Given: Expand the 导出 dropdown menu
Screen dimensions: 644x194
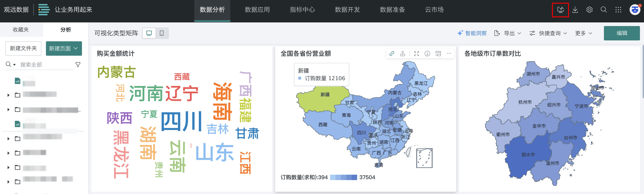Looking at the screenshot, I should [x=508, y=33].
